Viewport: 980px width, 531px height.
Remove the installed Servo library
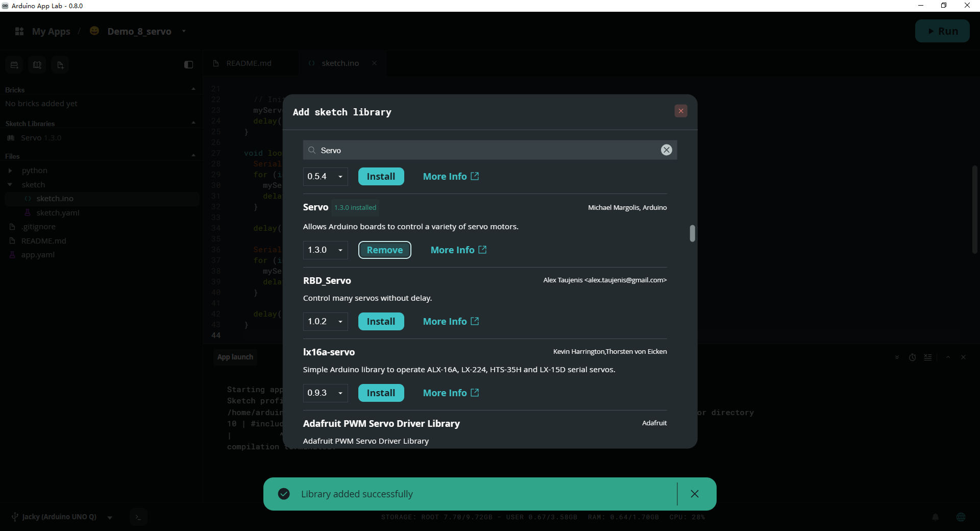click(384, 250)
